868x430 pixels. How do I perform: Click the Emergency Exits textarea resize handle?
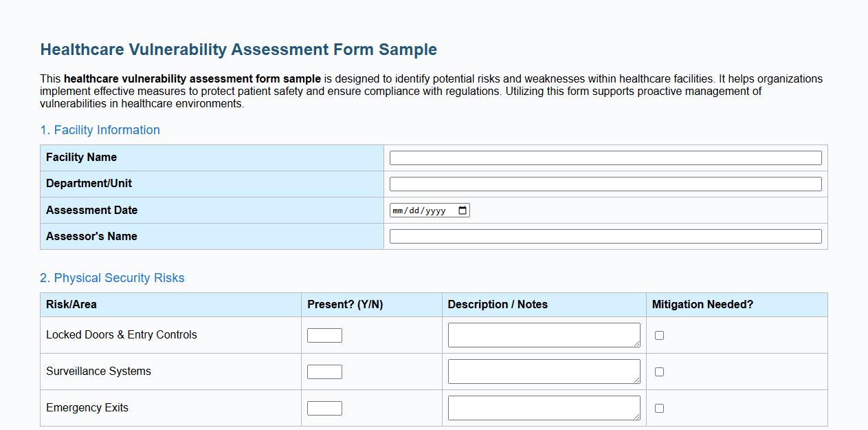click(x=637, y=417)
